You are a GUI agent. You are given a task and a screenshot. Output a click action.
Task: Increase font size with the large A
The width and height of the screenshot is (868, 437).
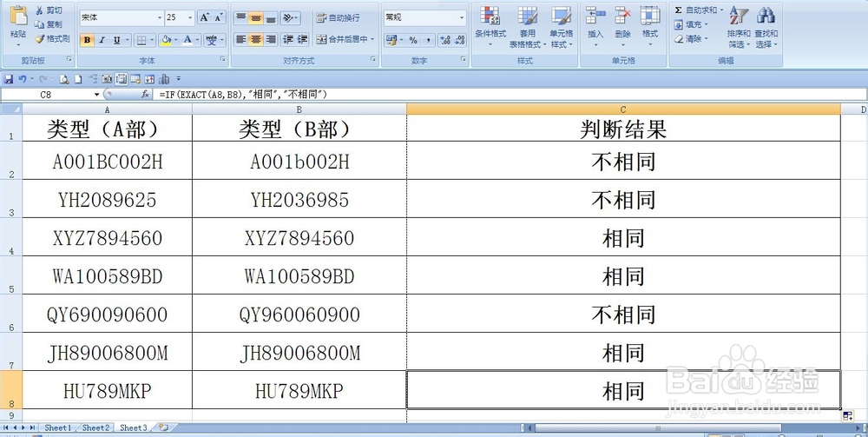click(204, 17)
